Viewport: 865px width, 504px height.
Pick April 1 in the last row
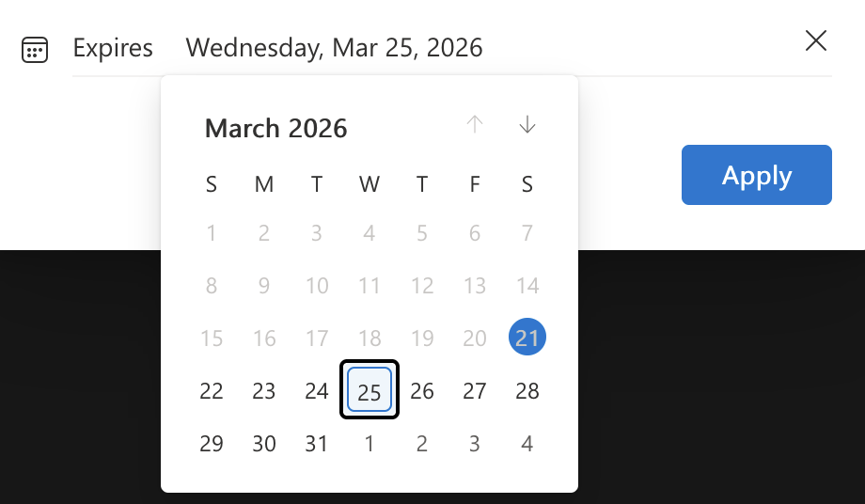(x=370, y=443)
